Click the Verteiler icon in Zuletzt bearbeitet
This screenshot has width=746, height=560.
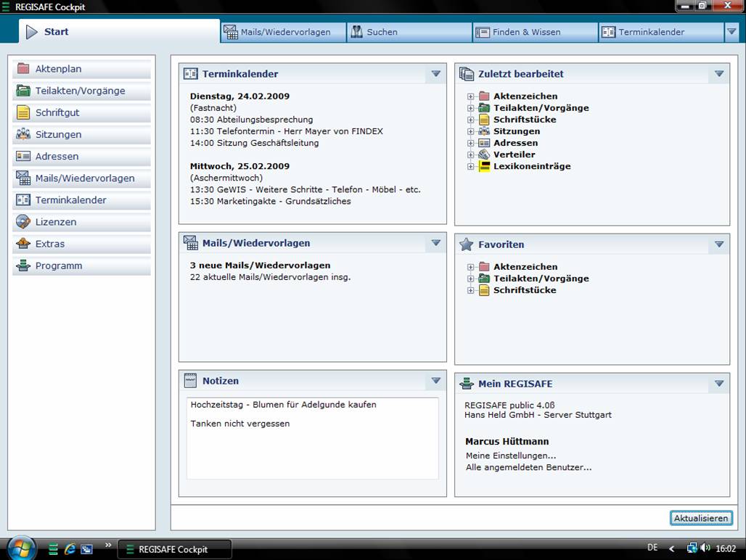click(x=484, y=155)
